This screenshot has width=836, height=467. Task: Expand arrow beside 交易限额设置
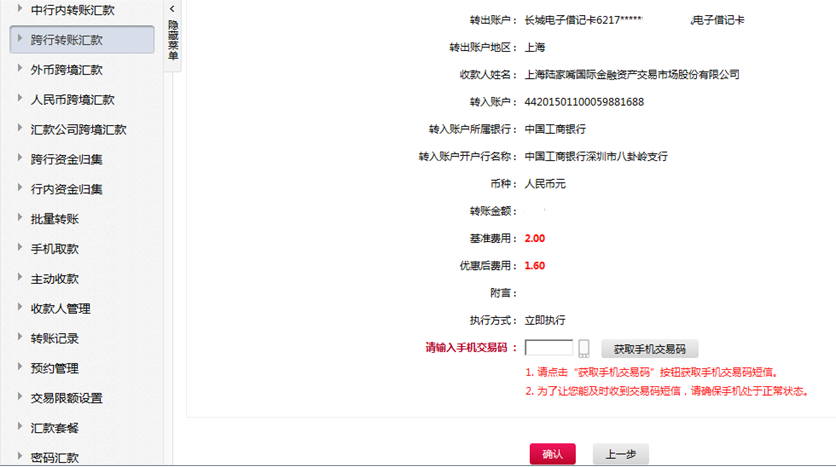click(x=20, y=396)
